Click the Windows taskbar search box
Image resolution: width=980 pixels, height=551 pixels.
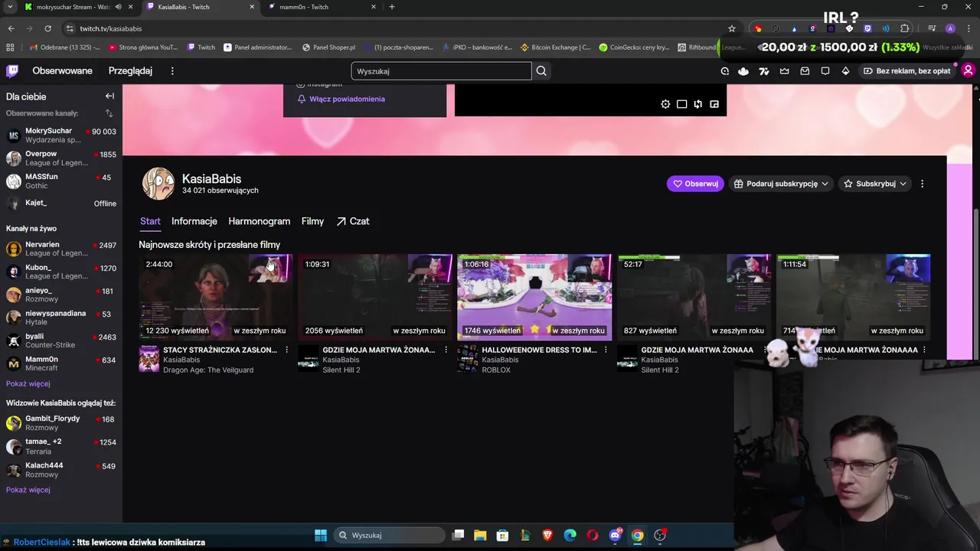point(390,535)
